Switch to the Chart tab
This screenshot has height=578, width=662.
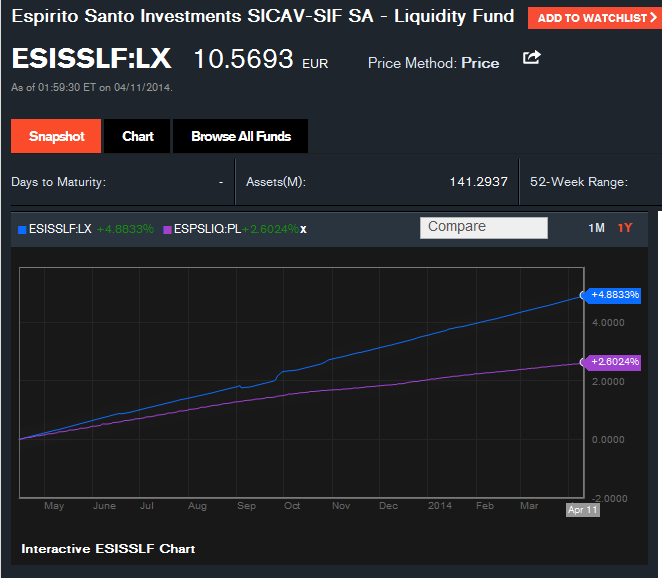pos(138,136)
